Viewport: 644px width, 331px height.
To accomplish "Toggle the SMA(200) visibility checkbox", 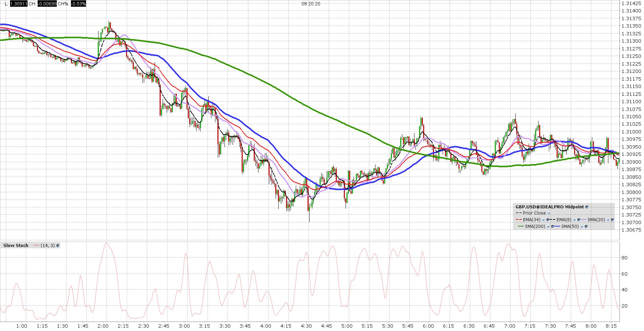I will pyautogui.click(x=548, y=226).
